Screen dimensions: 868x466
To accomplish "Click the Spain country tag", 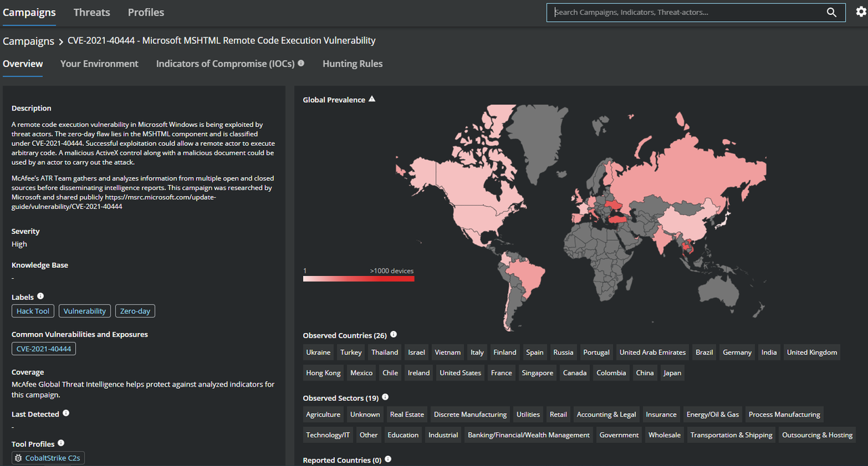I will pos(535,353).
